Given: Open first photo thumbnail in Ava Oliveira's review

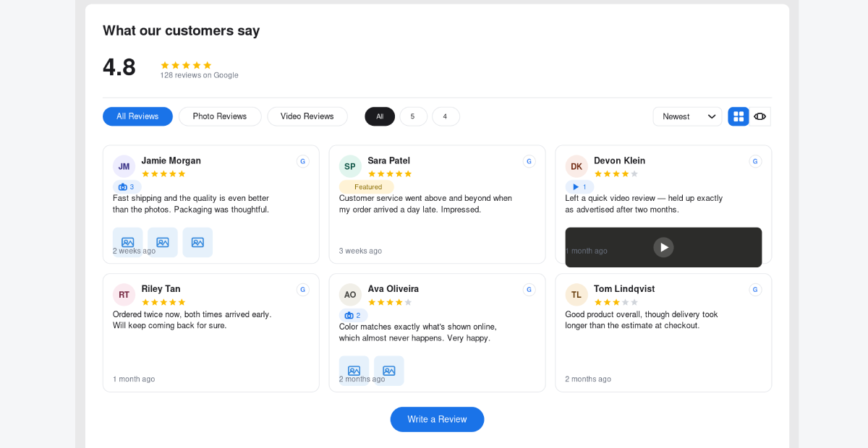Looking at the screenshot, I should point(354,371).
